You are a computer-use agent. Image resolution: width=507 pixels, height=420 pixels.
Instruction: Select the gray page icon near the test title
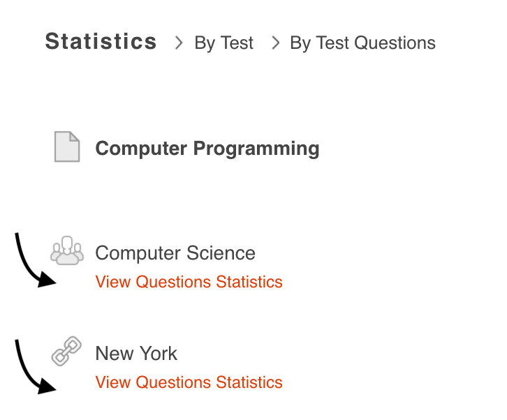67,147
